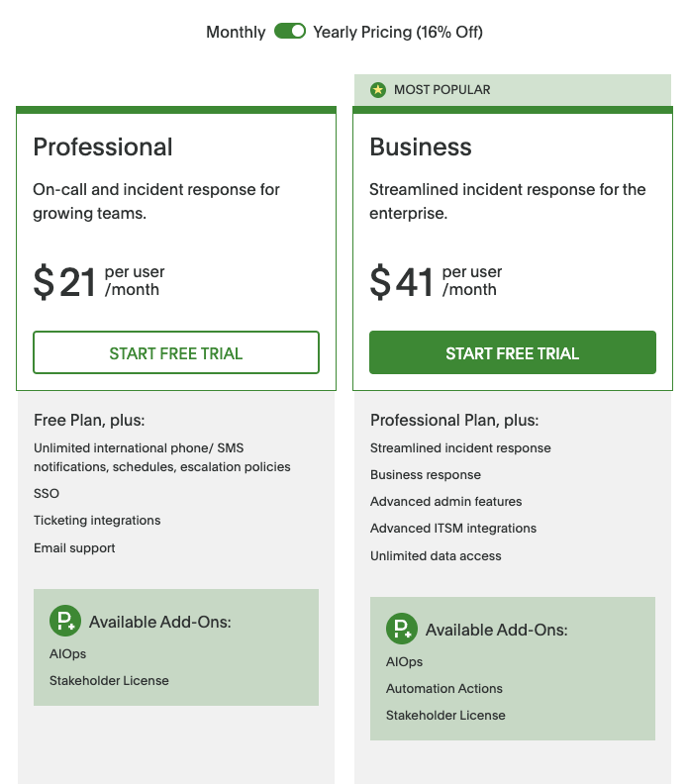Click Stakeholder License under Business add-ons
687x784 pixels.
pos(445,716)
